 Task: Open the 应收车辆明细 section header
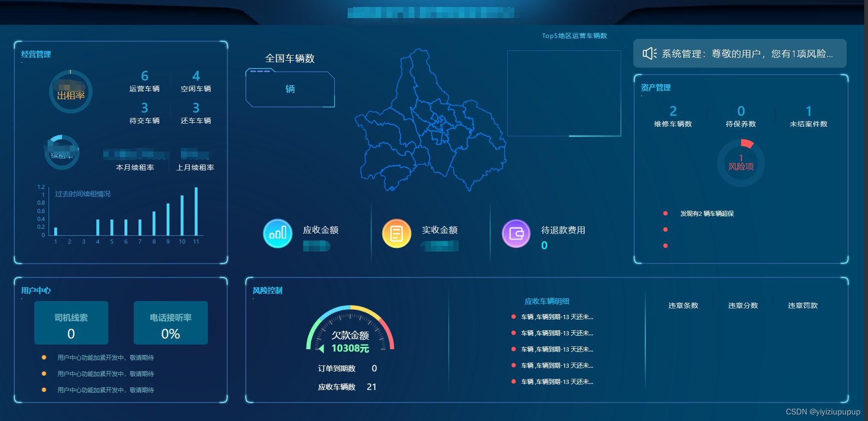(x=547, y=301)
